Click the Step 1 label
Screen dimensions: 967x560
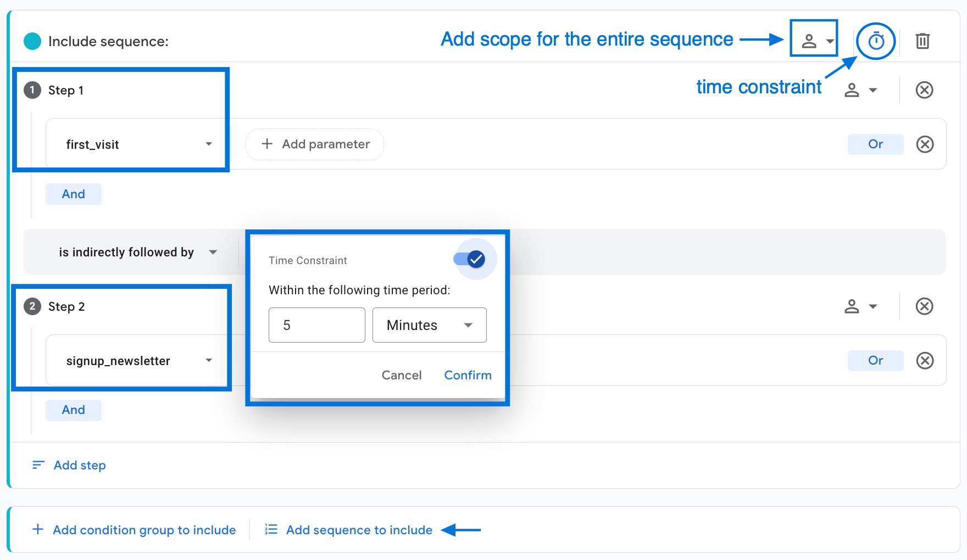coord(66,90)
